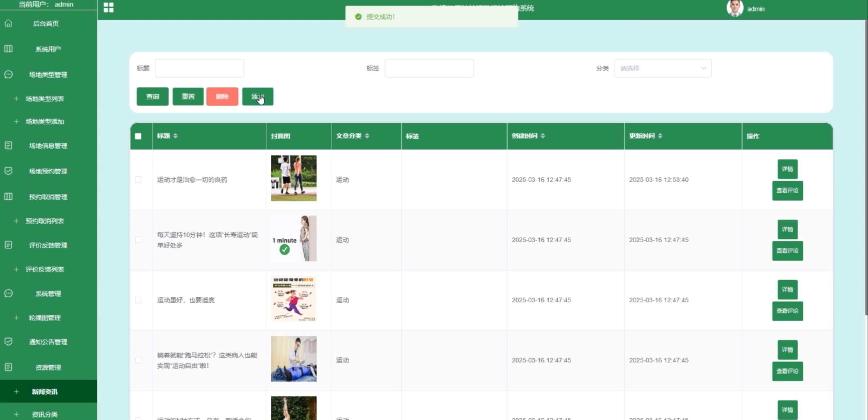Check the row 运动虽好，也要适度

click(x=138, y=300)
